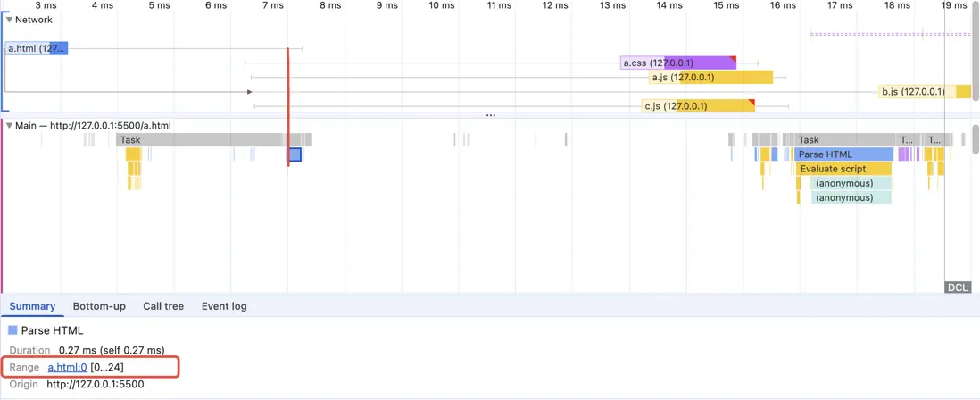Image resolution: width=980 pixels, height=400 pixels.
Task: Collapse the Network track triangle
Action: [x=9, y=20]
